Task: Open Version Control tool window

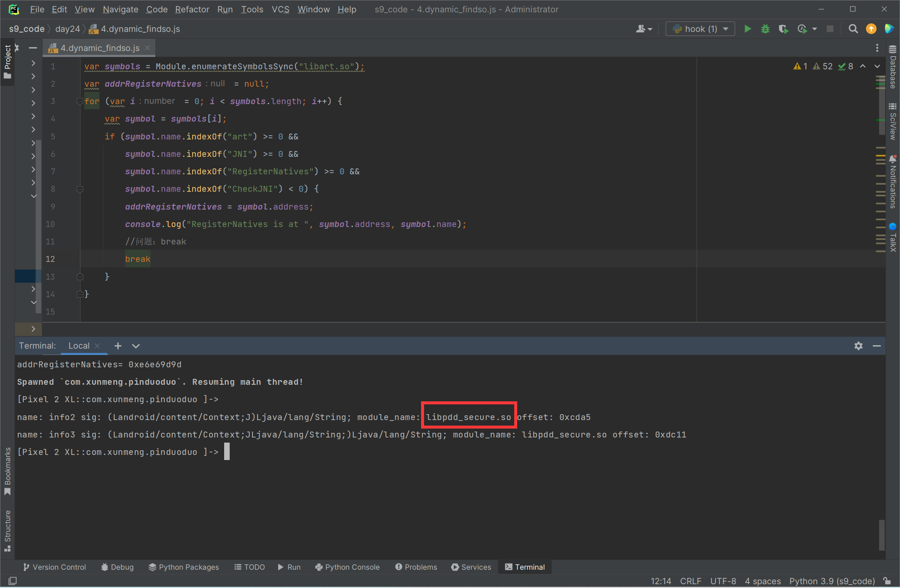Action: 55,567
